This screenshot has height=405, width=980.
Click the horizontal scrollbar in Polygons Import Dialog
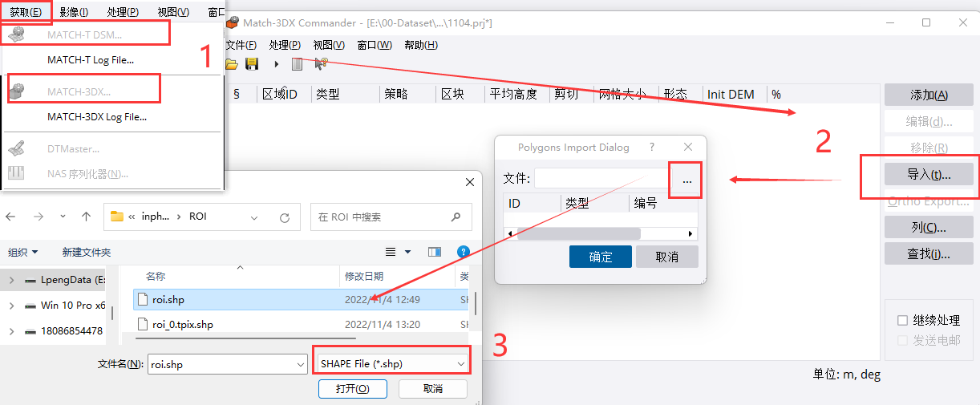[578, 233]
